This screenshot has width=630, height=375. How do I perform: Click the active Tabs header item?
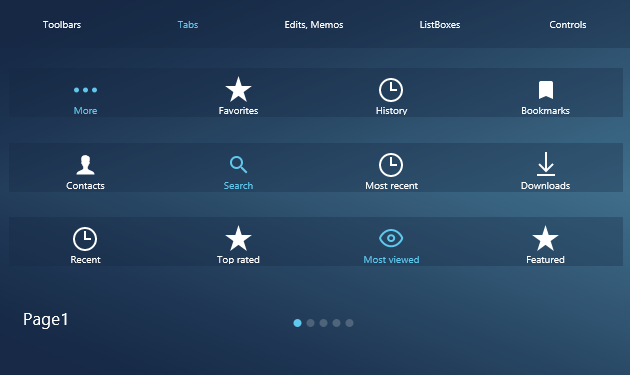188,25
